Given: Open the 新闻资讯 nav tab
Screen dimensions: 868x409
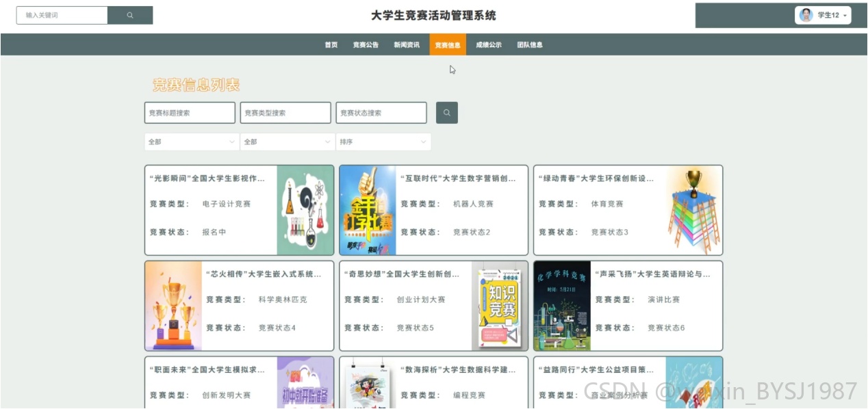Looking at the screenshot, I should tap(407, 44).
